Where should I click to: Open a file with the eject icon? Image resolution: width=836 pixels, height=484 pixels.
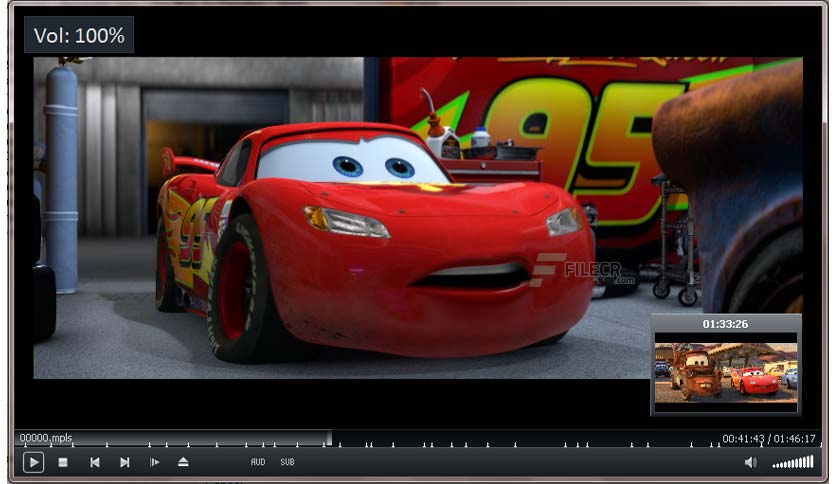[183, 462]
